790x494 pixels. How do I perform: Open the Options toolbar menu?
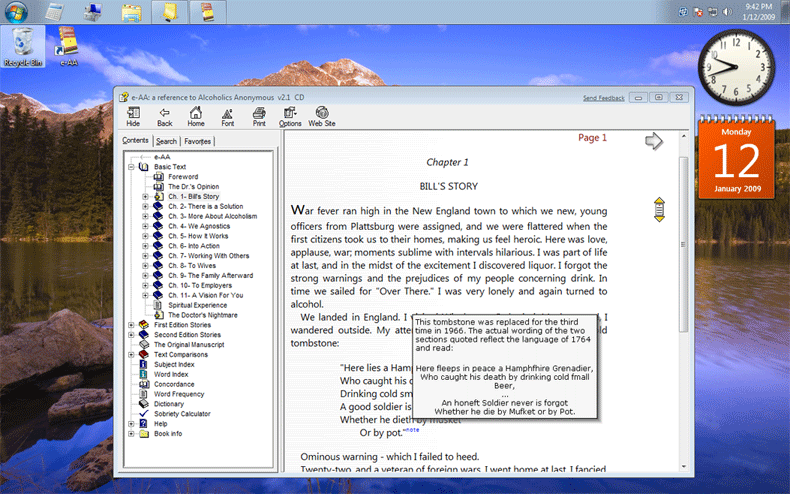coord(290,116)
